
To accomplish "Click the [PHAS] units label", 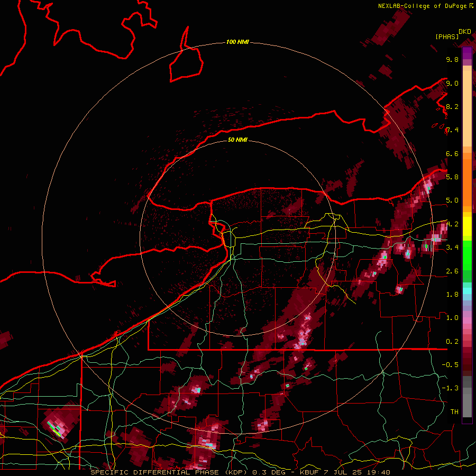I will pos(447,37).
